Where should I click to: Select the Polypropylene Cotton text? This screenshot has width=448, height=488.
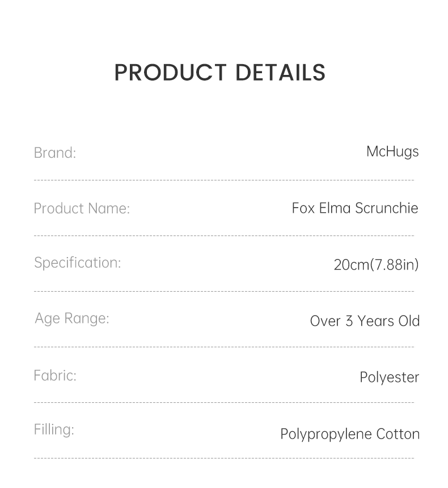pos(350,434)
